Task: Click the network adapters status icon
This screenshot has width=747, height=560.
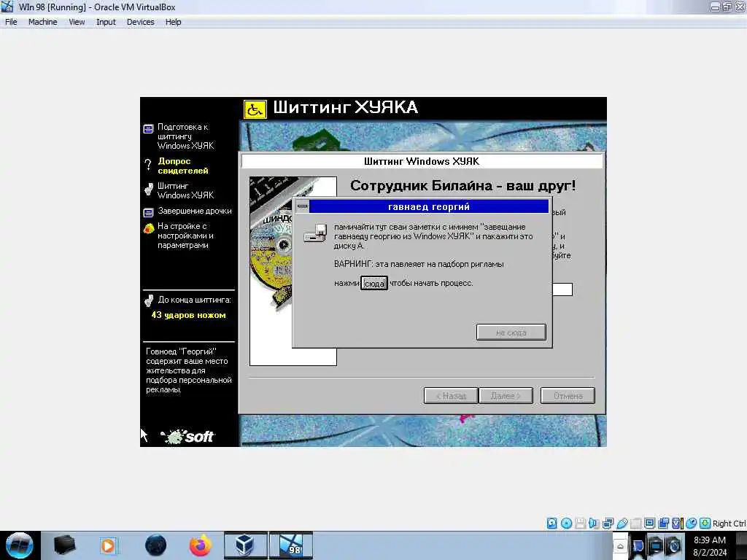Action: (608, 524)
